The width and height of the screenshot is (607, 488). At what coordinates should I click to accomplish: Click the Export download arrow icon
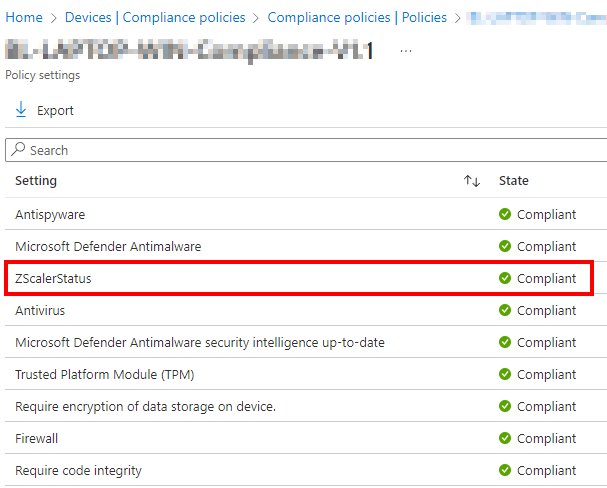(x=21, y=110)
